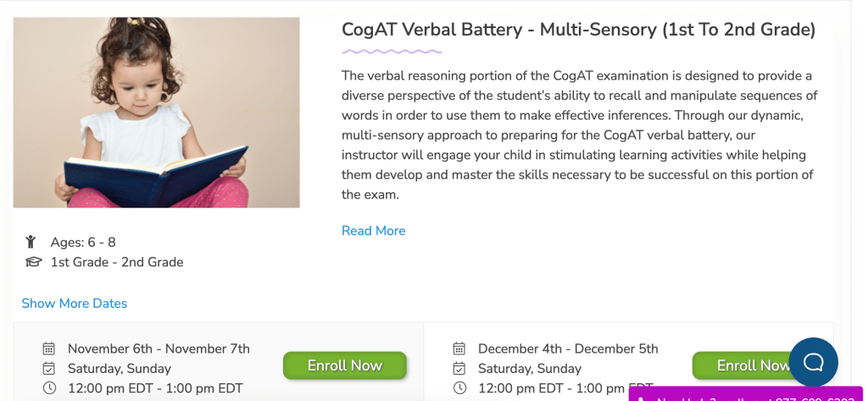Screen dimensions: 868x401
Task: Click the purple Need Help call banner
Action: tap(746, 395)
